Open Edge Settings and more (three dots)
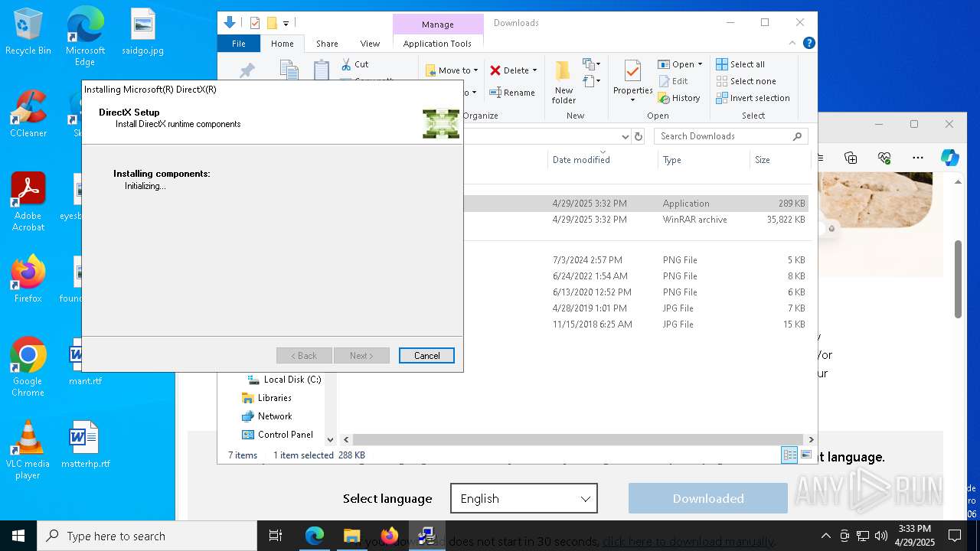This screenshot has height=551, width=980. 918,158
